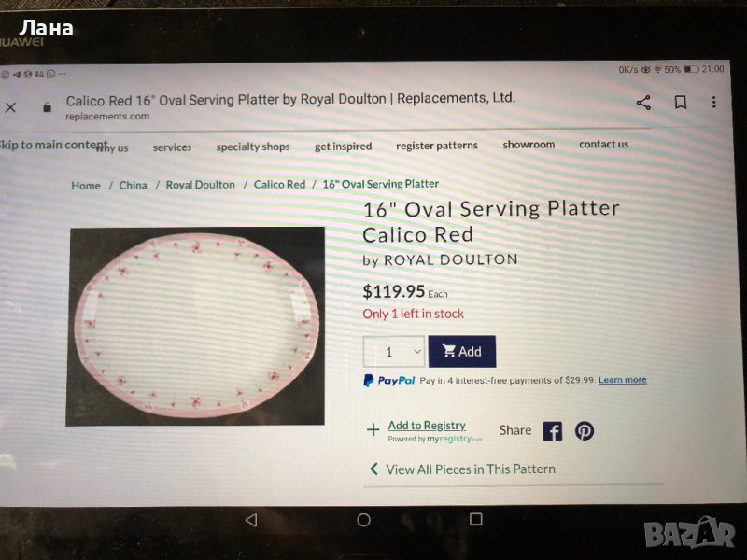Open the specialty shops menu
This screenshot has width=747, height=560.
[253, 147]
